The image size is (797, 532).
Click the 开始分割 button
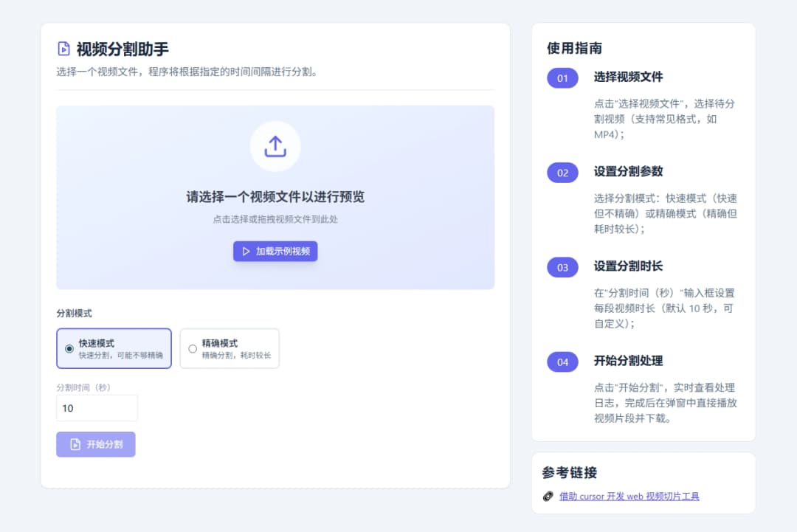pyautogui.click(x=96, y=444)
